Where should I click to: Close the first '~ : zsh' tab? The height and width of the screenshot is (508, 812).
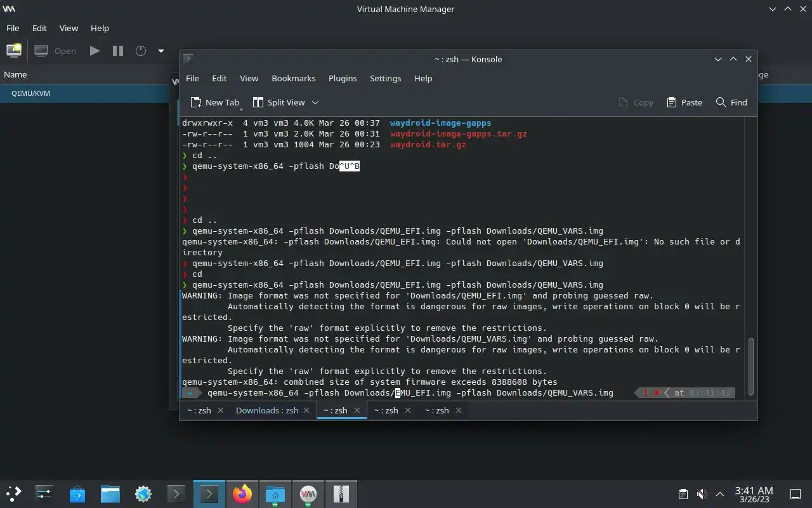221,410
